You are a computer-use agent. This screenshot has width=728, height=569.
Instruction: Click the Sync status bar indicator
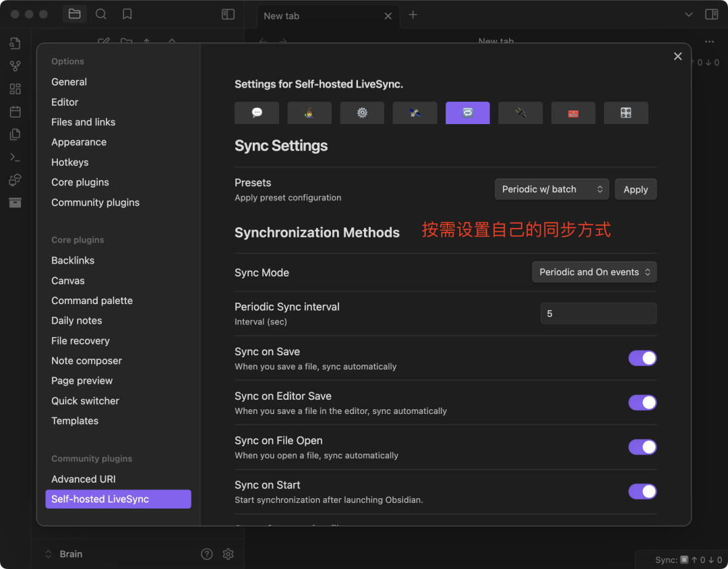pyautogui.click(x=687, y=560)
